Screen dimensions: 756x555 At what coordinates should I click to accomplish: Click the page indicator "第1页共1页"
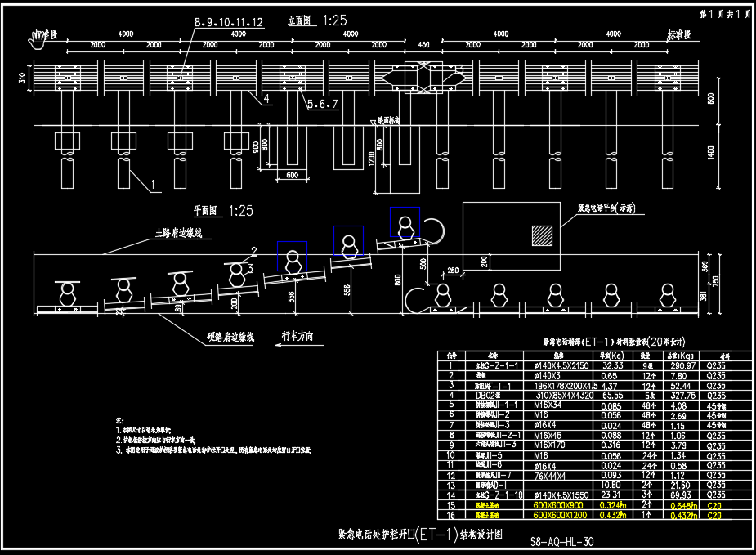pos(725,14)
